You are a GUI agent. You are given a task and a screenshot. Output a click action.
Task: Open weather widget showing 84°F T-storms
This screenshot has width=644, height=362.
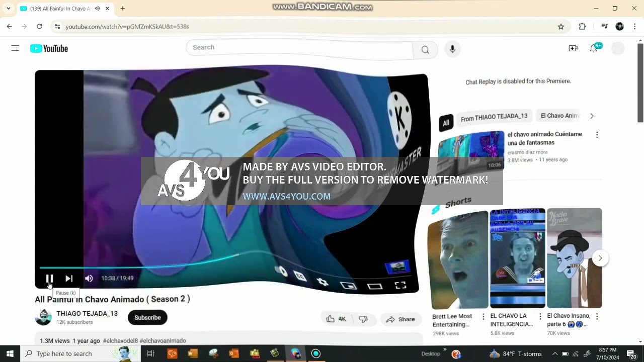click(x=515, y=353)
